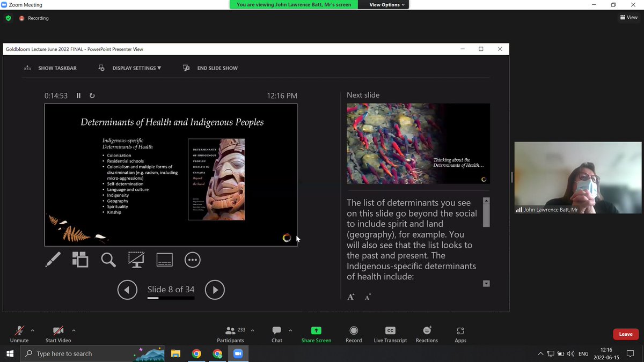Screen dimensions: 644x362
Task: Open clock and date in taskbar
Action: (x=606, y=353)
